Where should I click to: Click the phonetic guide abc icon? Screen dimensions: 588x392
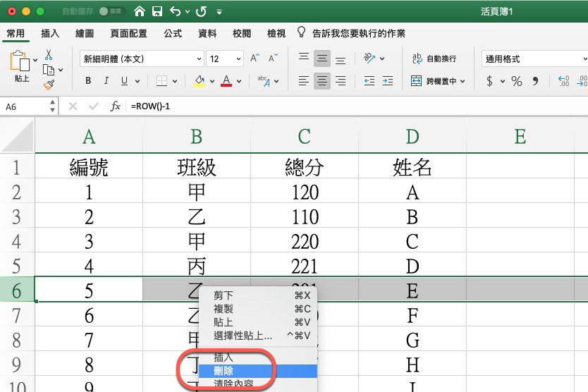coord(264,80)
